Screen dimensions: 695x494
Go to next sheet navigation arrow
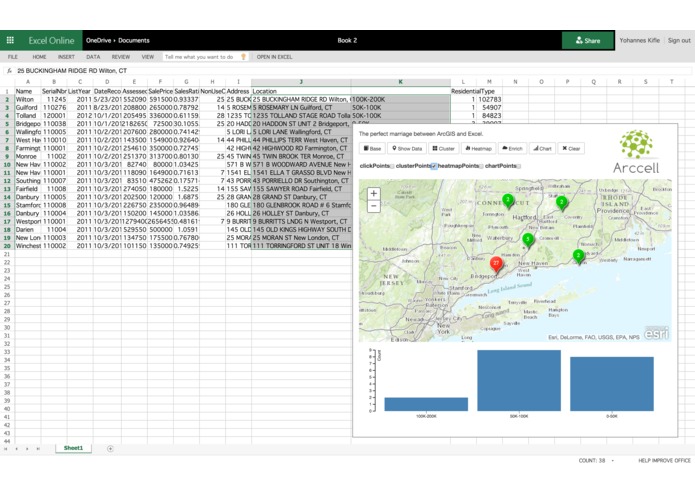click(27, 449)
